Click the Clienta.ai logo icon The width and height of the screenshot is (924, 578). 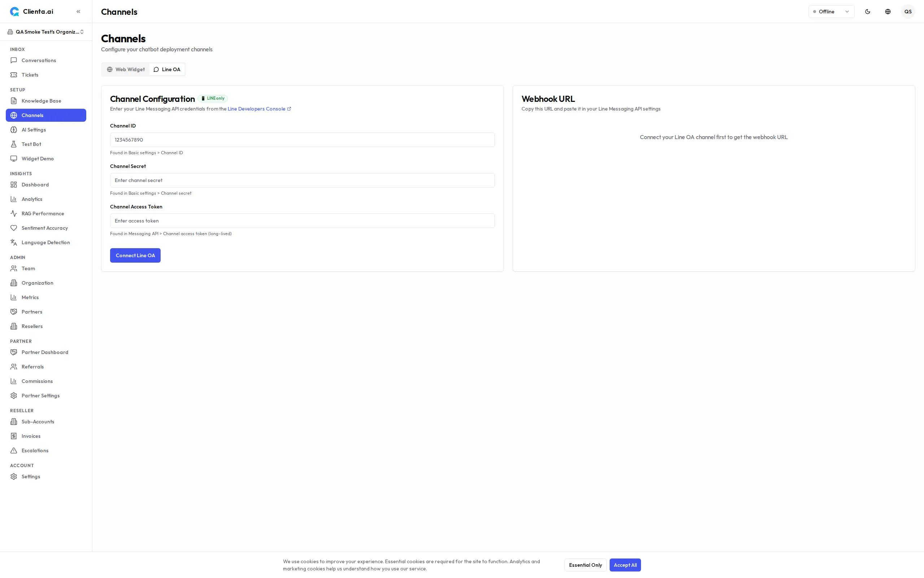pos(14,12)
